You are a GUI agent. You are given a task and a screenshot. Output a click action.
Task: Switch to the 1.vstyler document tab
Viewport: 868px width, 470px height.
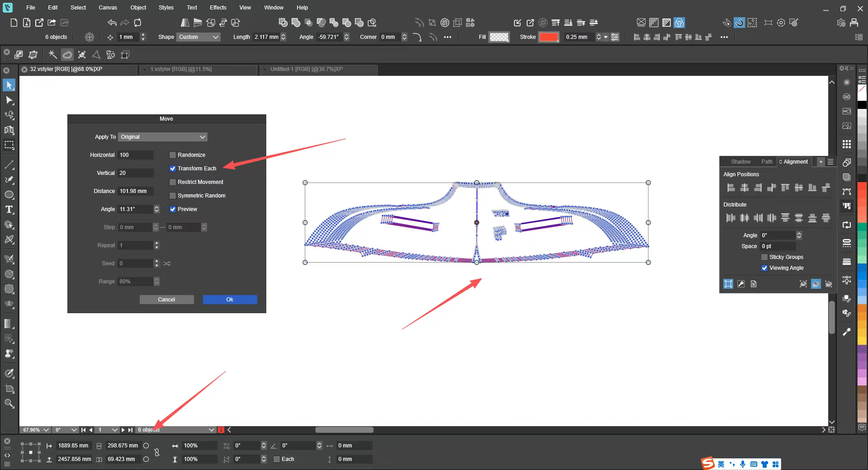click(x=181, y=69)
